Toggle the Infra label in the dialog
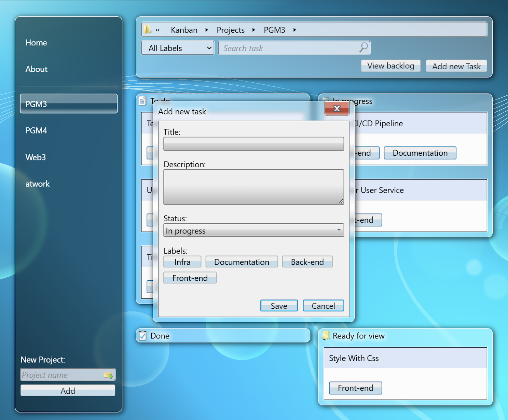 click(182, 262)
